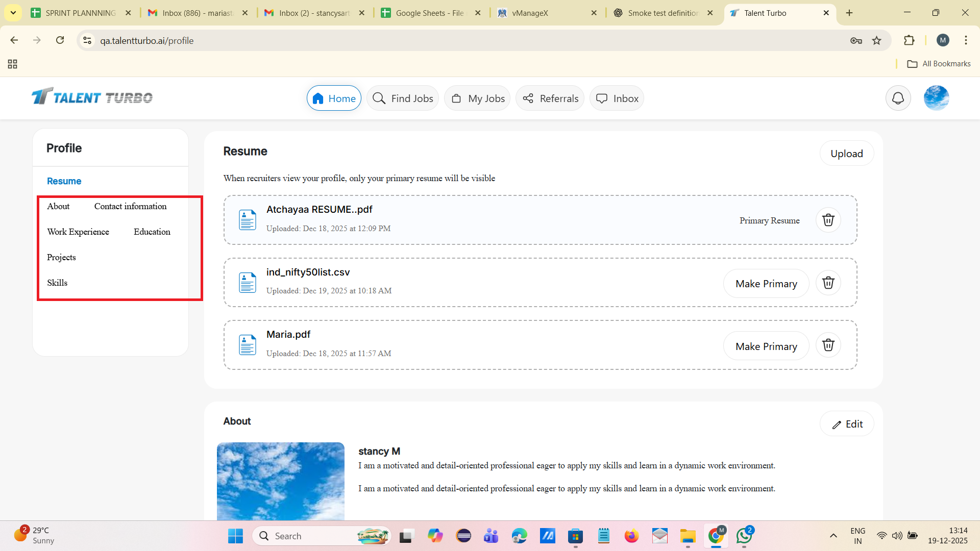980x551 pixels.
Task: Switch to the vManageX browser tab
Action: [x=547, y=13]
